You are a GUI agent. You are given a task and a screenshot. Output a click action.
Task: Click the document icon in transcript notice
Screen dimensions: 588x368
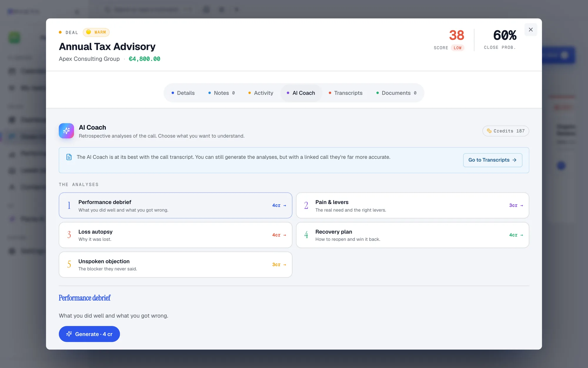pyautogui.click(x=69, y=157)
